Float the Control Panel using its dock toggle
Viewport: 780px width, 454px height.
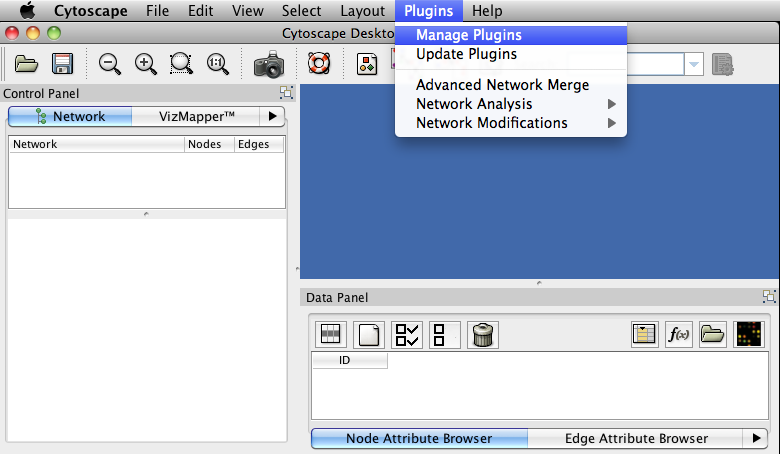(286, 93)
